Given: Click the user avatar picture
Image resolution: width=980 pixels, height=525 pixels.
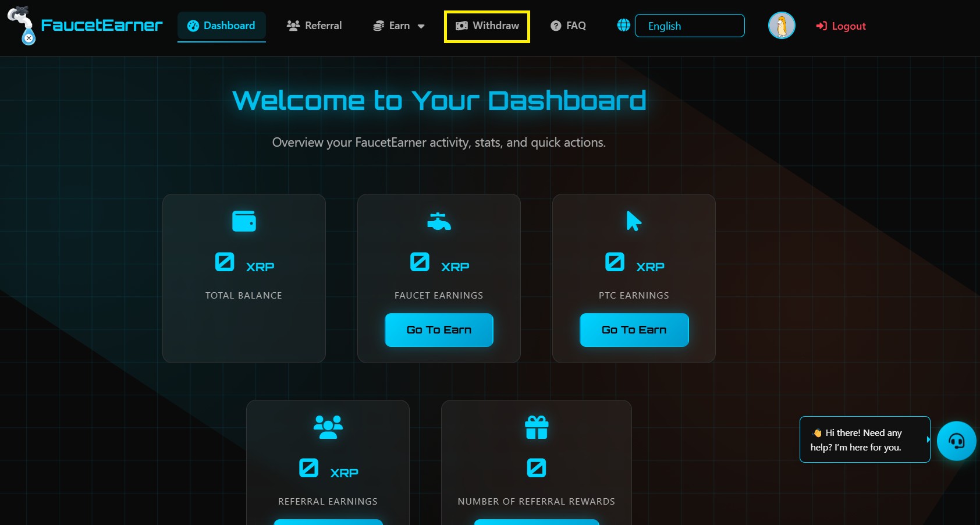Looking at the screenshot, I should pyautogui.click(x=782, y=26).
